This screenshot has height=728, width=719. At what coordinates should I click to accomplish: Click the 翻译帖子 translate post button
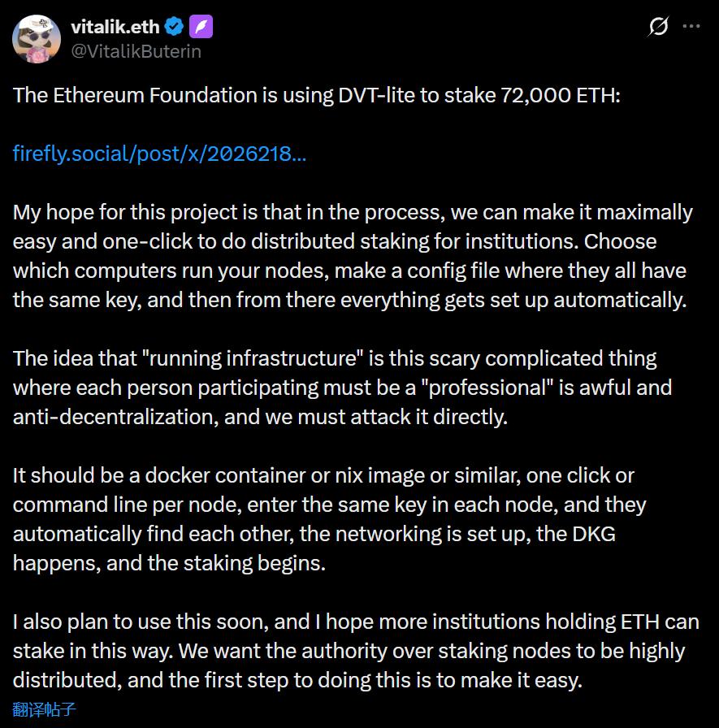pos(45,709)
